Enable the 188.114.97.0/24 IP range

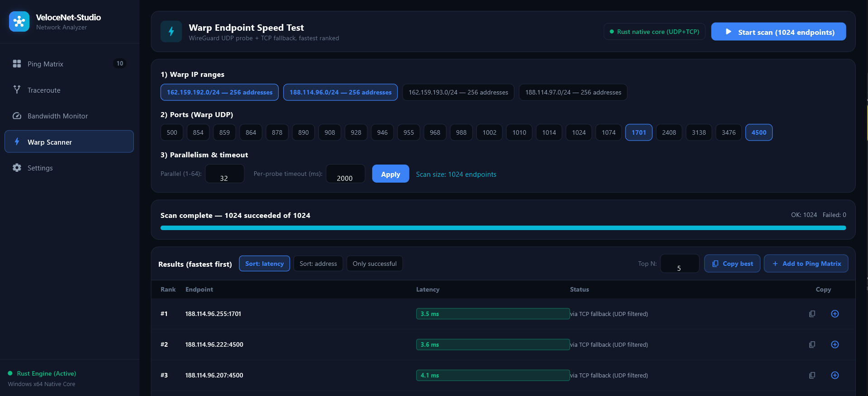click(x=573, y=92)
